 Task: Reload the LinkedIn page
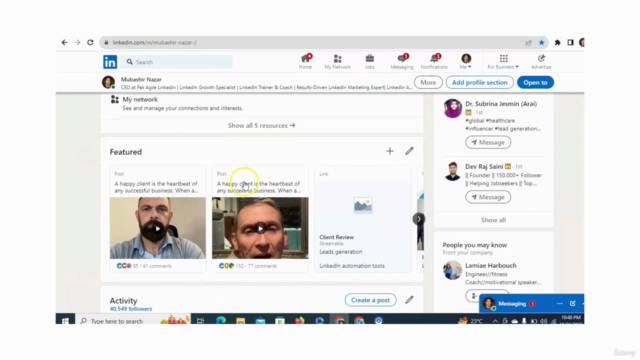(x=90, y=42)
